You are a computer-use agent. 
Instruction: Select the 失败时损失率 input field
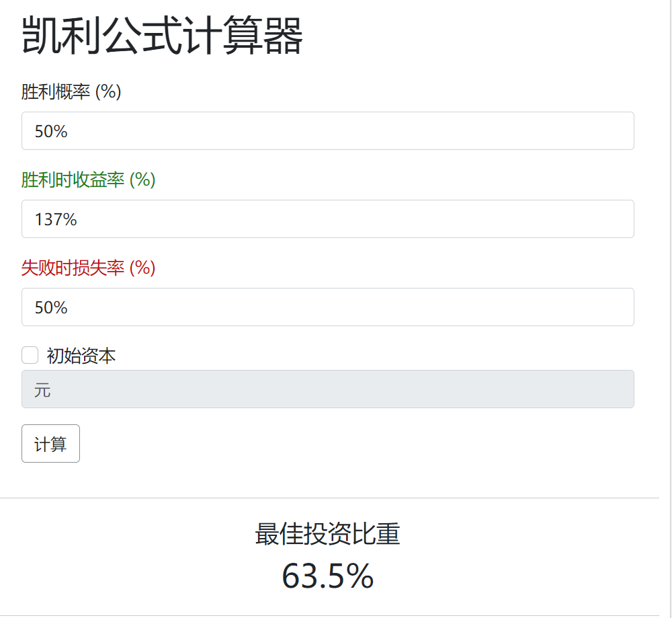tap(327, 307)
